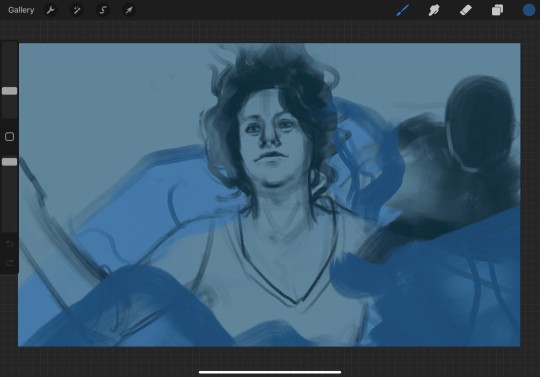
Task: Click the brush opacity slider handle
Action: click(9, 162)
